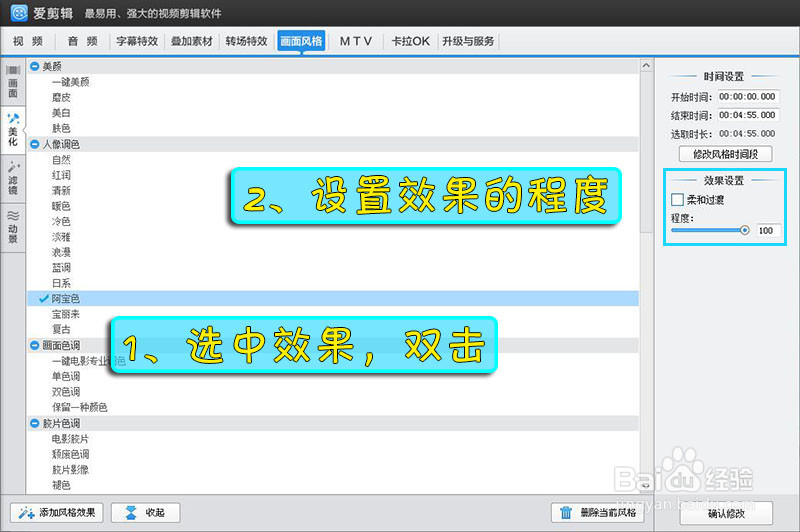The height and width of the screenshot is (532, 800).
Task: Select the 浪漫 effect
Action: (x=61, y=252)
